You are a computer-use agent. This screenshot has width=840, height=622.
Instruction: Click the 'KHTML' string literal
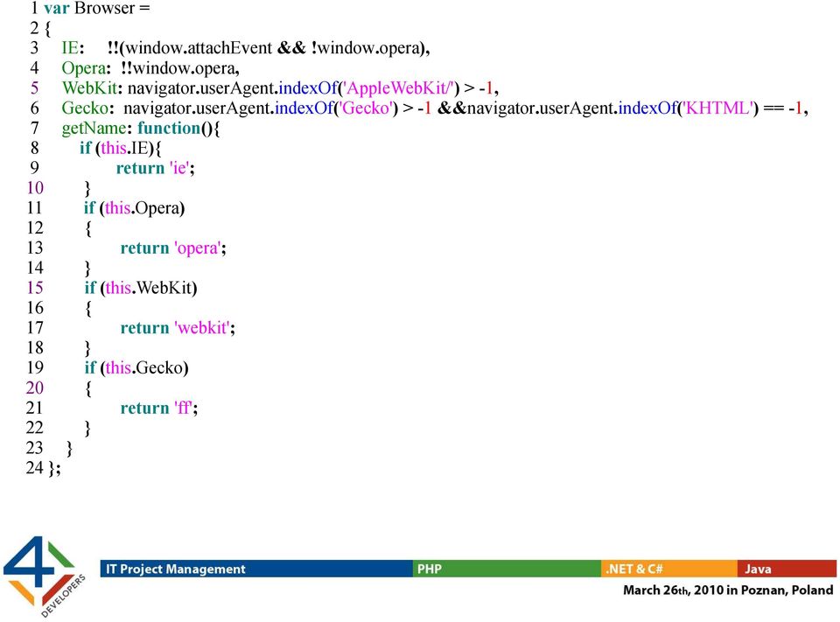(717, 108)
